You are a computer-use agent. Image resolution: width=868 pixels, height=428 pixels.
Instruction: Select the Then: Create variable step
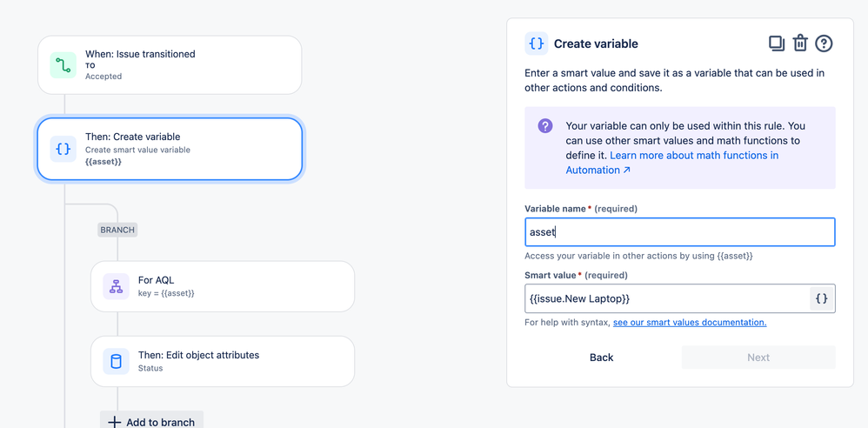(170, 149)
